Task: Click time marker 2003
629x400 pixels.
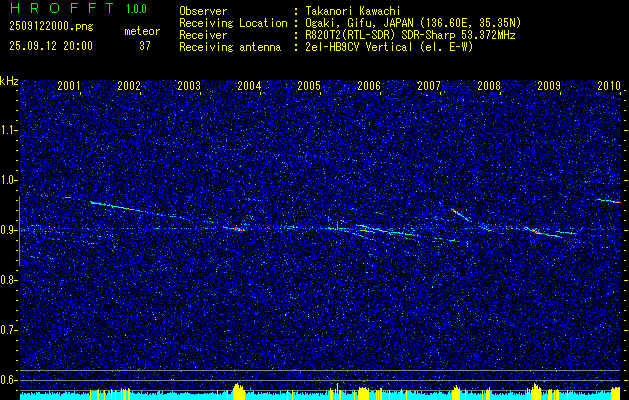Action: point(189,85)
